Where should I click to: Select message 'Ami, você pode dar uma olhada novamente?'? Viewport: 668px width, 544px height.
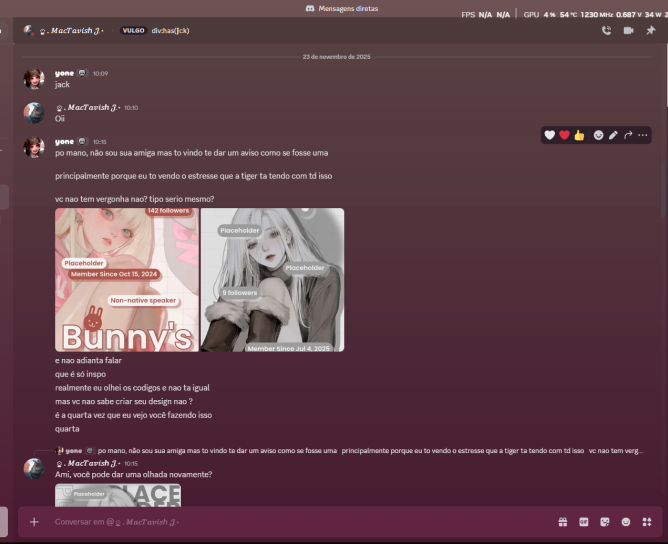click(x=133, y=475)
